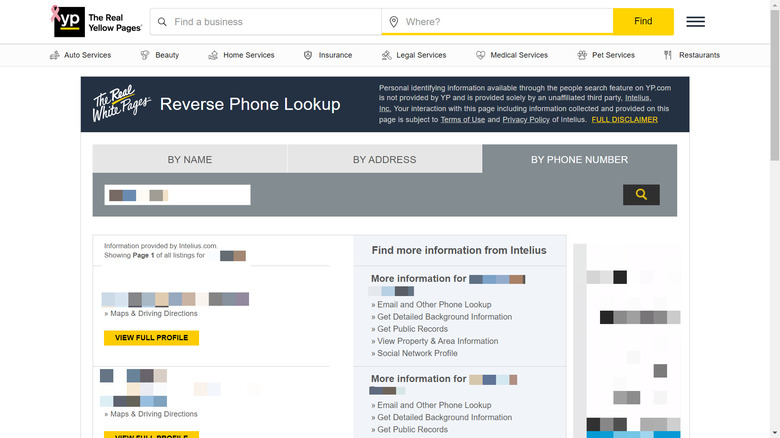Open the hamburger menu icon
Screen dimensions: 780x438
click(x=695, y=21)
